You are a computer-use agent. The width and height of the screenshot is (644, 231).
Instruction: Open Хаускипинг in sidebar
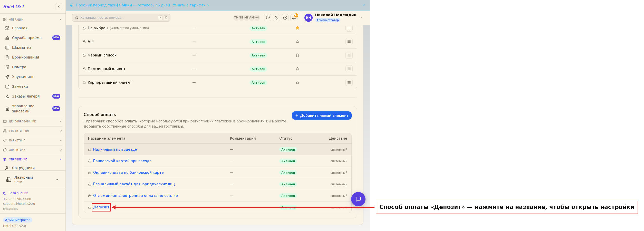[x=33, y=77]
